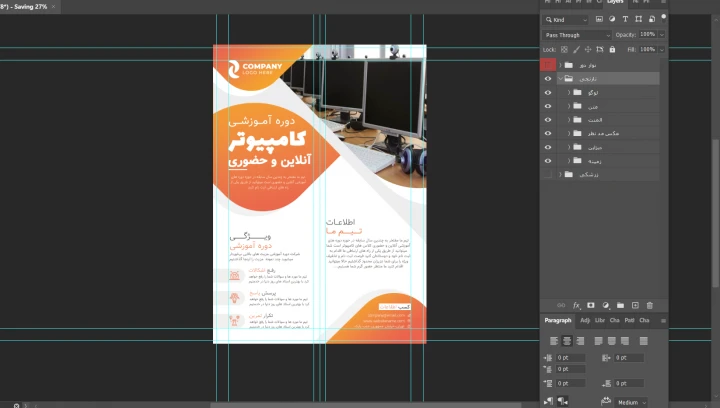
Task: Create a new group folder icon
Action: [620, 305]
